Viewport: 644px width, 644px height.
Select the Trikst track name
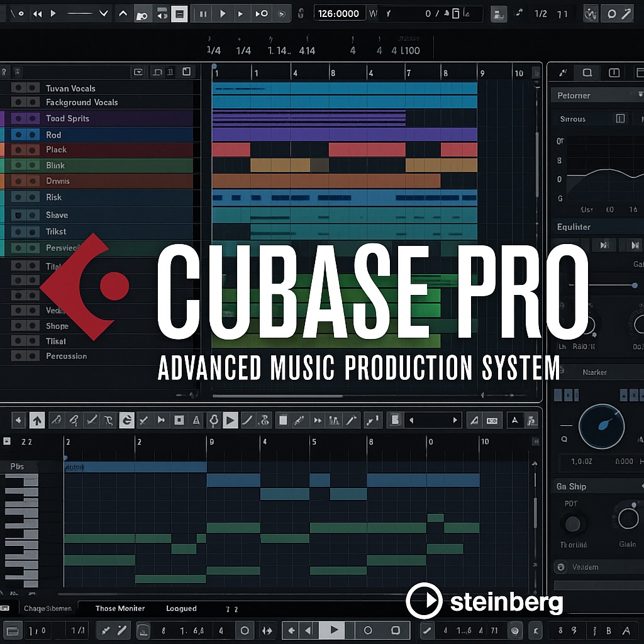tap(56, 231)
